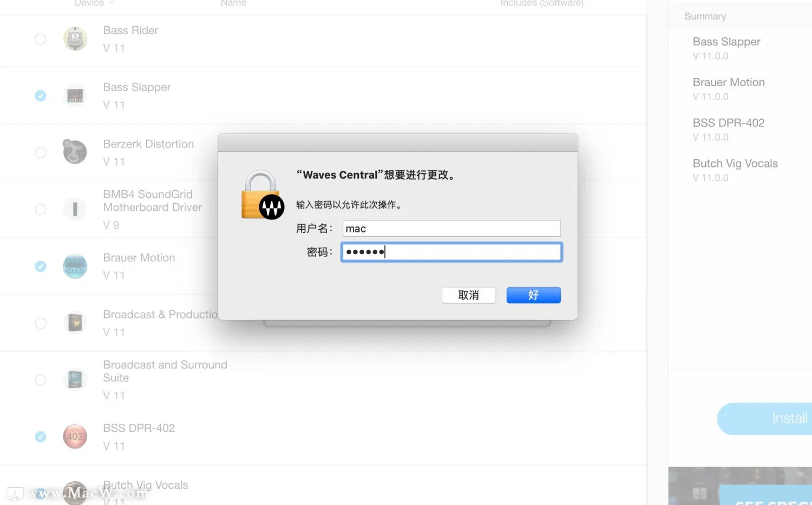Click the 好 (OK) button
The image size is (812, 505).
[533, 295]
